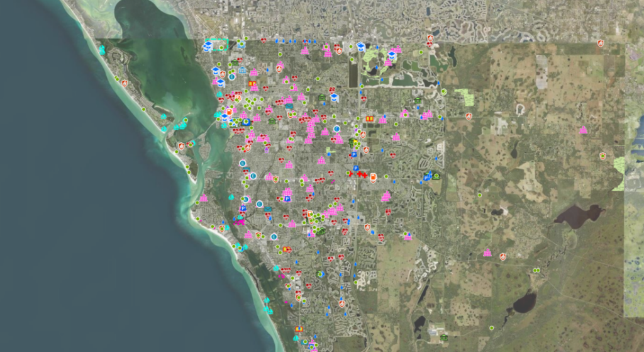Click the orange fuel pump marker beside red crosses
Screen dimensions: 644x352
point(374,178)
